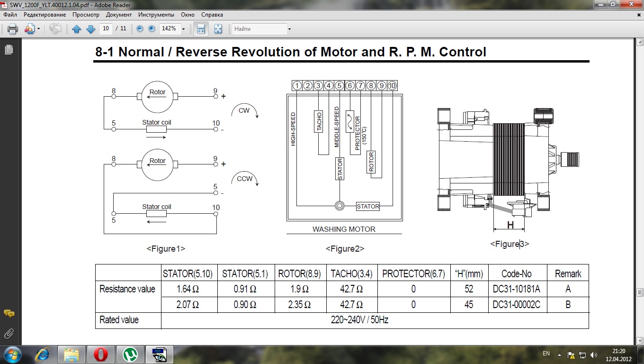Click the zoom out minus button
Viewport: 644px width, 364px height.
[x=140, y=29]
